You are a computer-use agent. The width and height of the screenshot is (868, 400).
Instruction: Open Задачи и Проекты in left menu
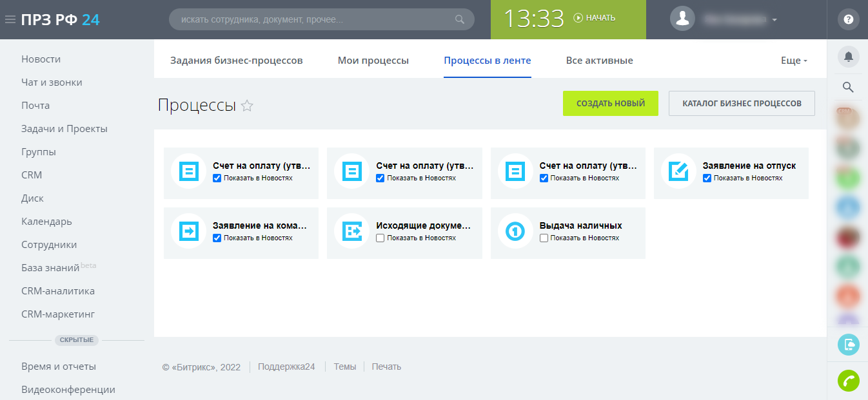pos(64,129)
